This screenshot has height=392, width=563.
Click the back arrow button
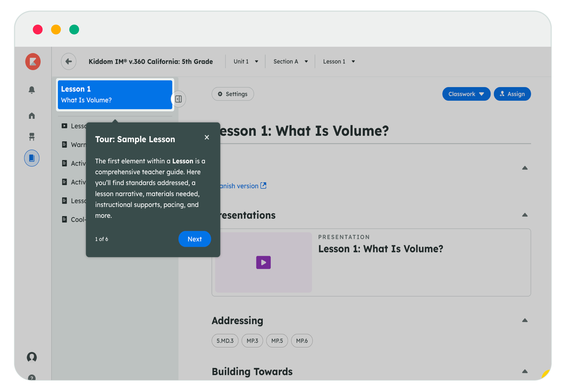pos(68,61)
